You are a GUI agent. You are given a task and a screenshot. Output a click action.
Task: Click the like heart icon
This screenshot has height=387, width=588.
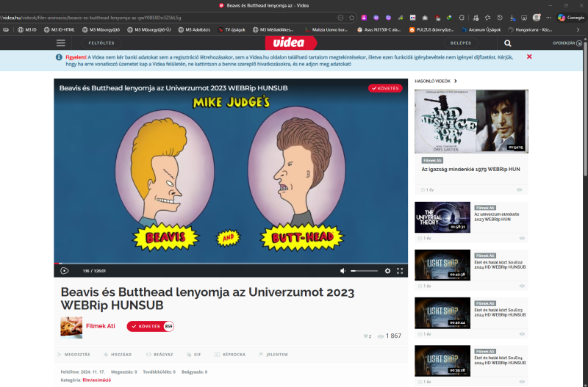click(x=365, y=336)
